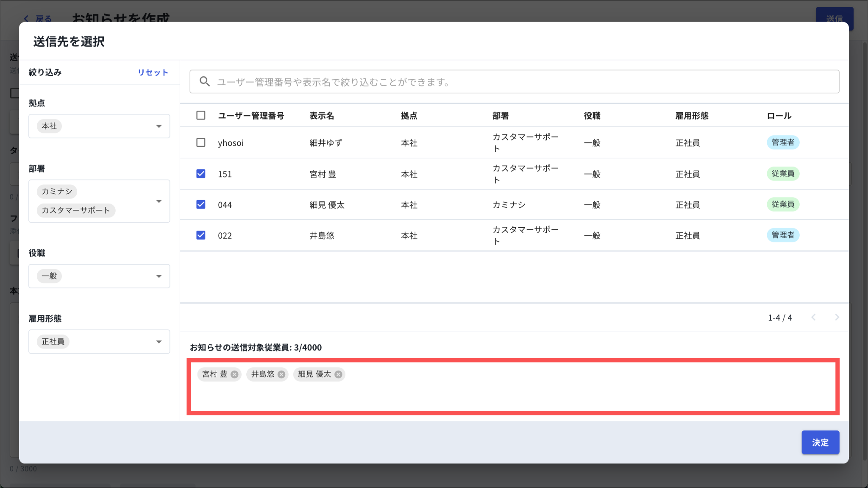Remove 細見 優太 chip with its x icon

[x=338, y=374]
